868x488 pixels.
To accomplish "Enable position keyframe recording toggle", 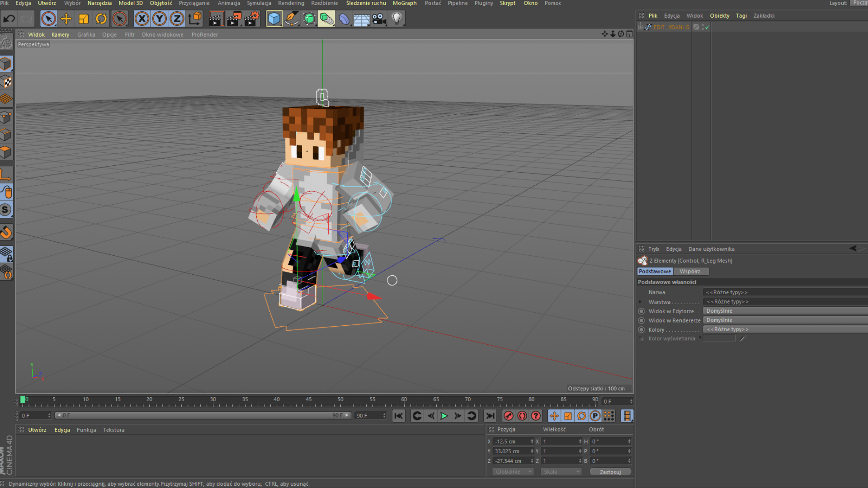I will (554, 416).
